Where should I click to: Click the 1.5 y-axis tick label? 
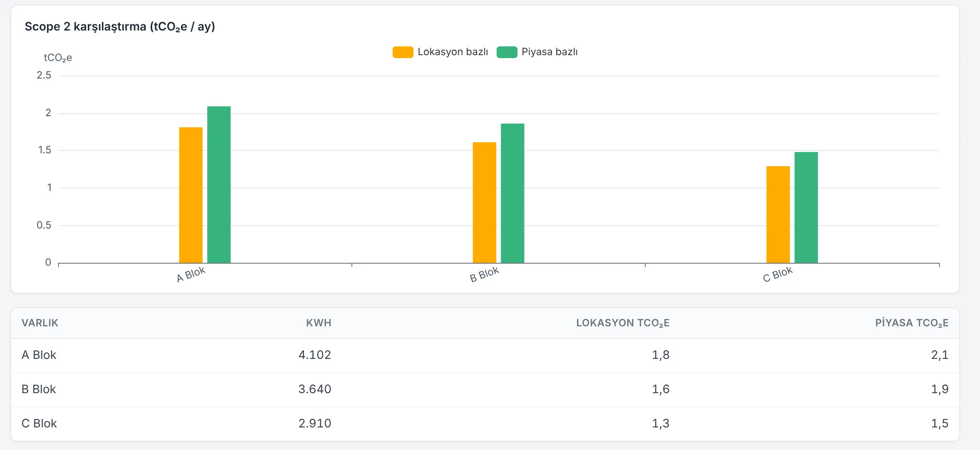(x=45, y=150)
